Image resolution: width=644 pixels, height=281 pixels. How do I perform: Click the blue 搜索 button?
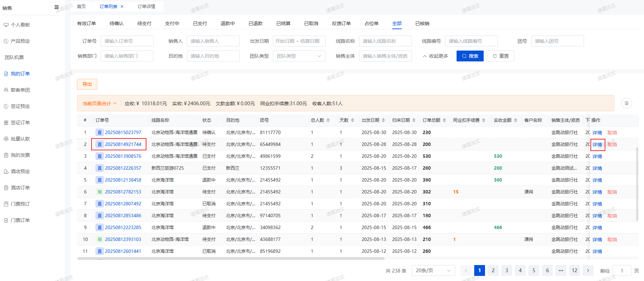pyautogui.click(x=470, y=56)
